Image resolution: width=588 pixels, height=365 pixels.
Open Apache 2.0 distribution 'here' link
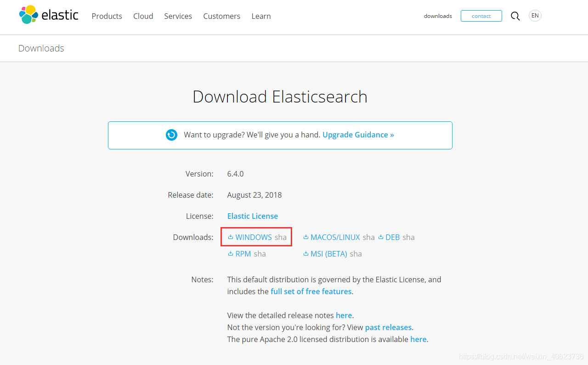click(418, 339)
